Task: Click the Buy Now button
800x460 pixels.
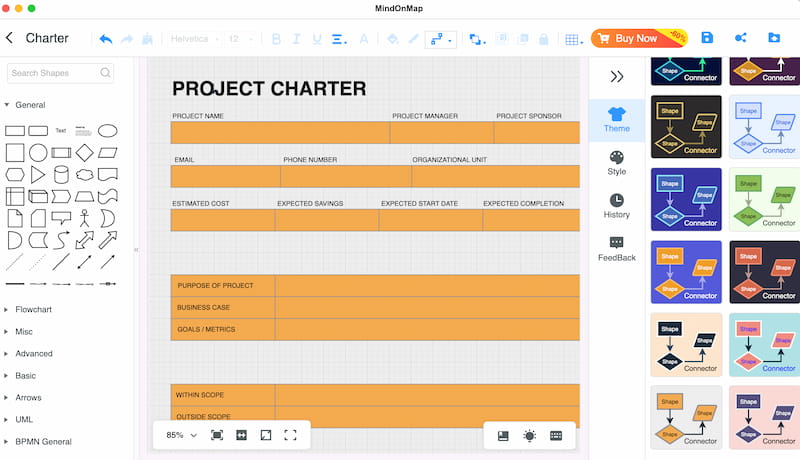Action: click(639, 38)
